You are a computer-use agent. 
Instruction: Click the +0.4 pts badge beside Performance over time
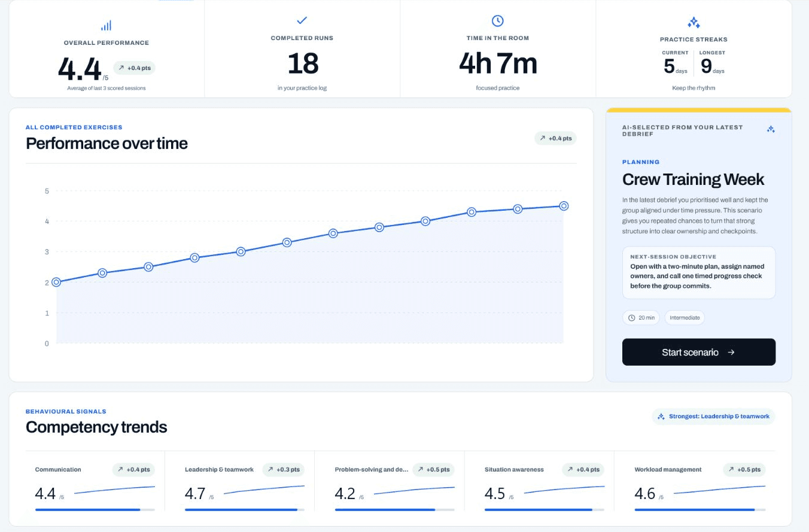[555, 138]
